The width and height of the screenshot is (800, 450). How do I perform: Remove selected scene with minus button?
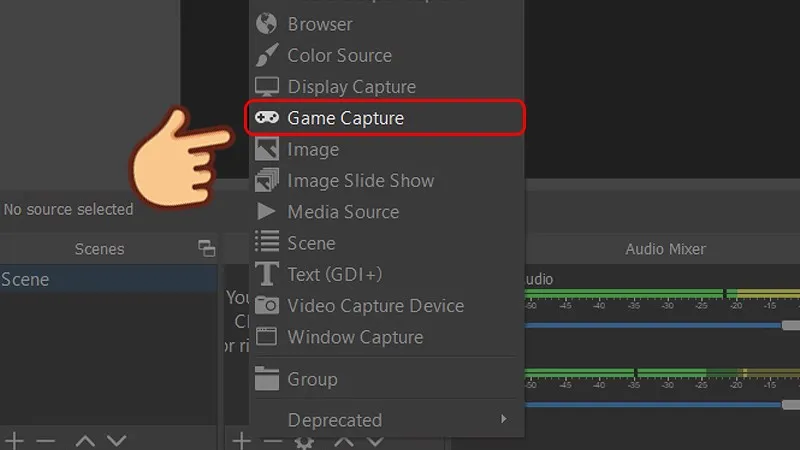pyautogui.click(x=46, y=440)
